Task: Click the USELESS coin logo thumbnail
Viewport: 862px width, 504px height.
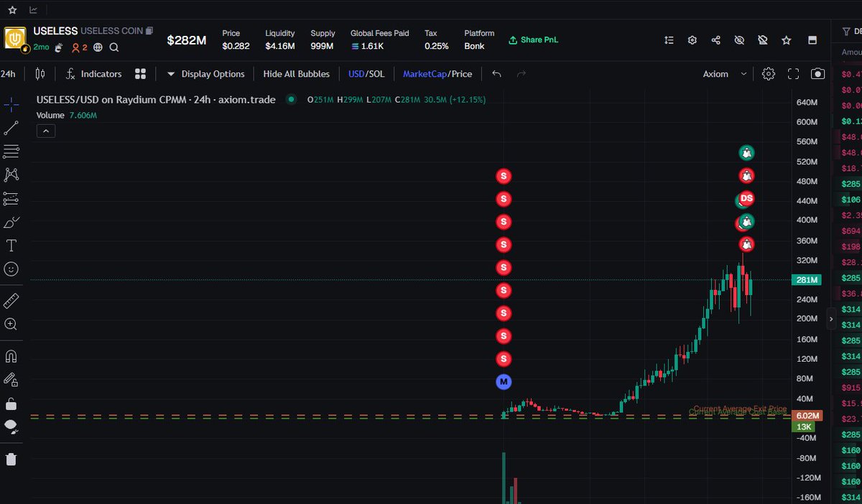Action: click(16, 39)
